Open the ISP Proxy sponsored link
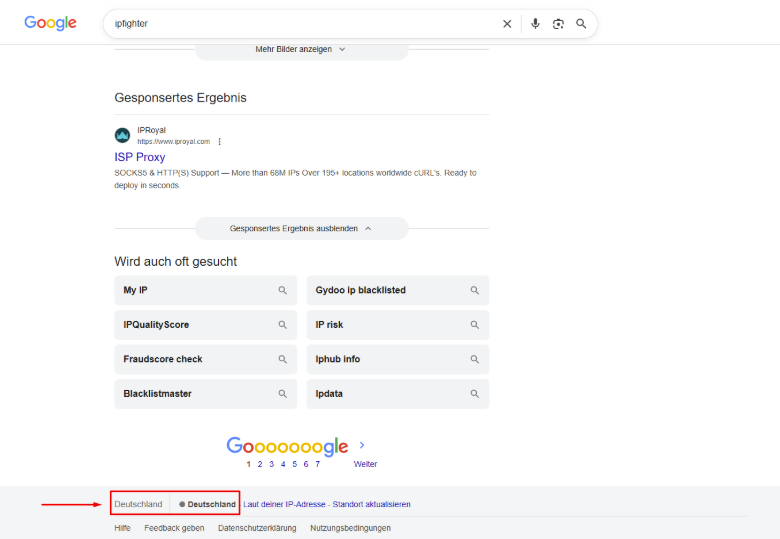The image size is (780, 539). [140, 157]
